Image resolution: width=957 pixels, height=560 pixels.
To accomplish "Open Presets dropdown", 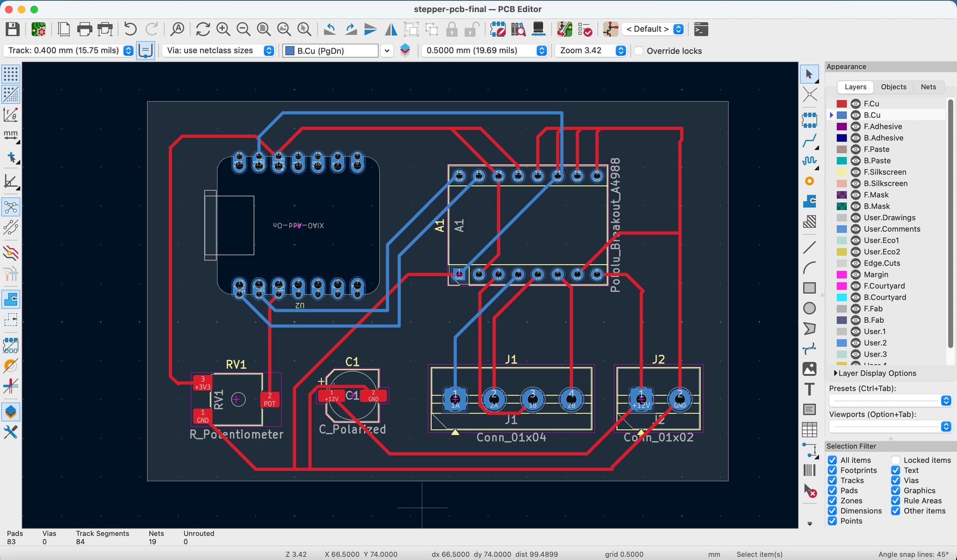I will point(890,401).
